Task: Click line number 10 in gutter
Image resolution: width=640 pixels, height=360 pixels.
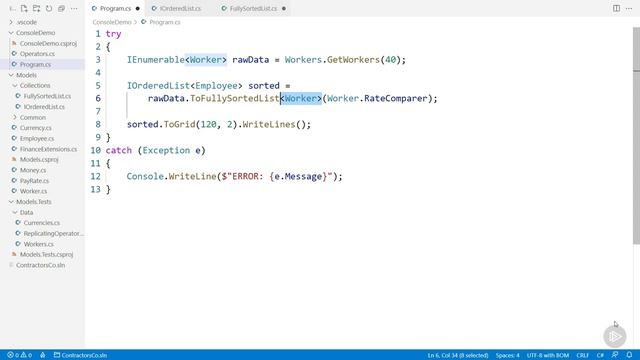Action: (x=96, y=150)
